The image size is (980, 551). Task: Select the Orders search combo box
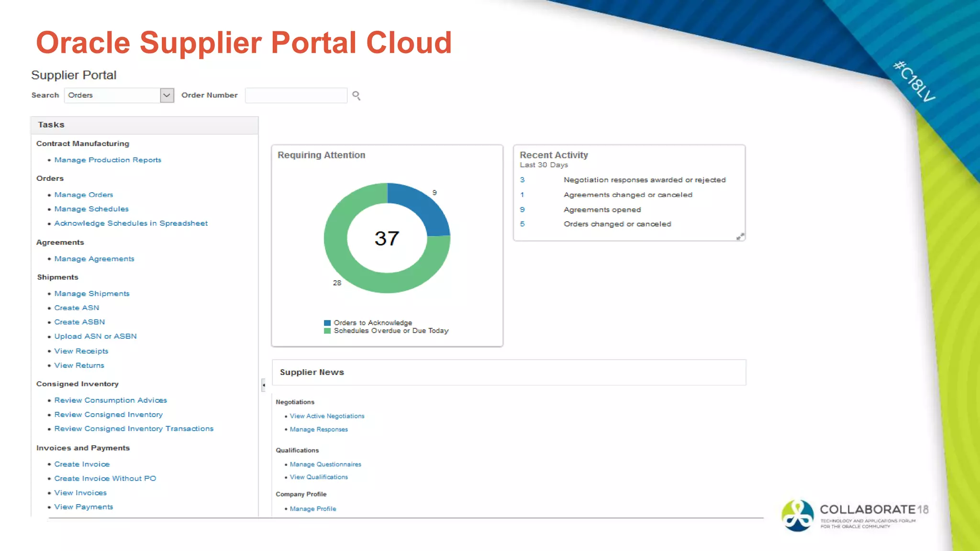click(119, 95)
